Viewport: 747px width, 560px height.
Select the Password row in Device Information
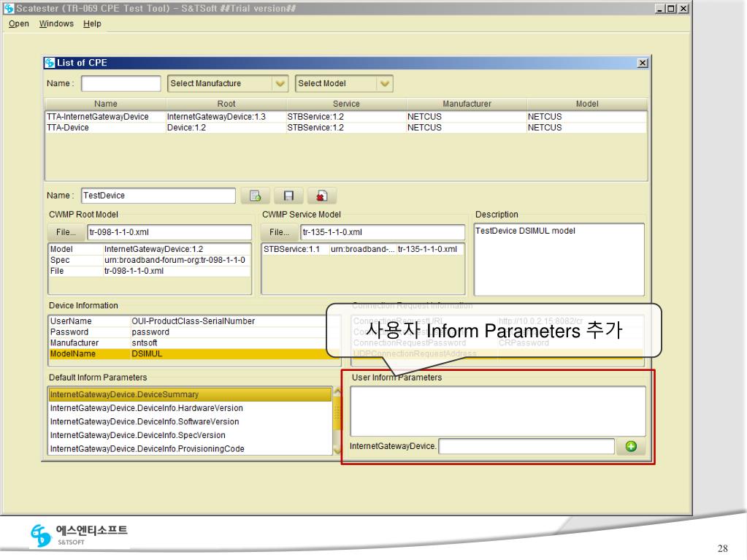[x=194, y=332]
